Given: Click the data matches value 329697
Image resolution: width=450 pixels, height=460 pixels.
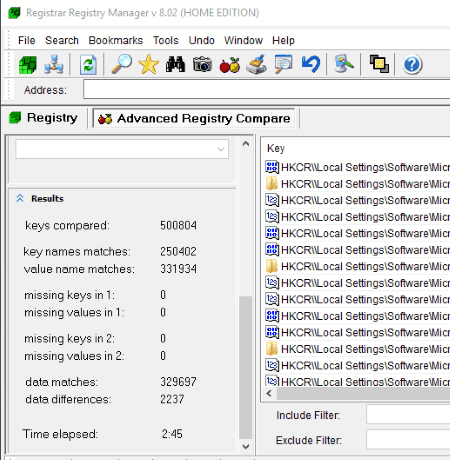Looking at the screenshot, I should (178, 382).
